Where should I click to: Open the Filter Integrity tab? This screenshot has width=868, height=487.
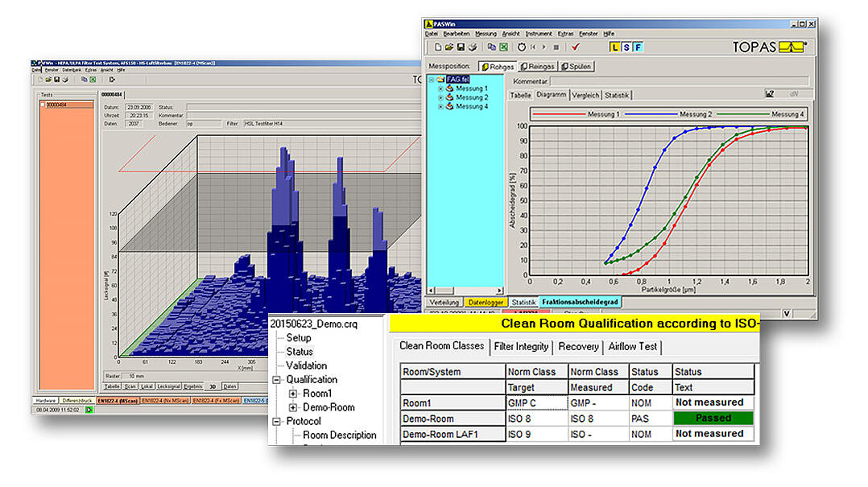click(523, 347)
